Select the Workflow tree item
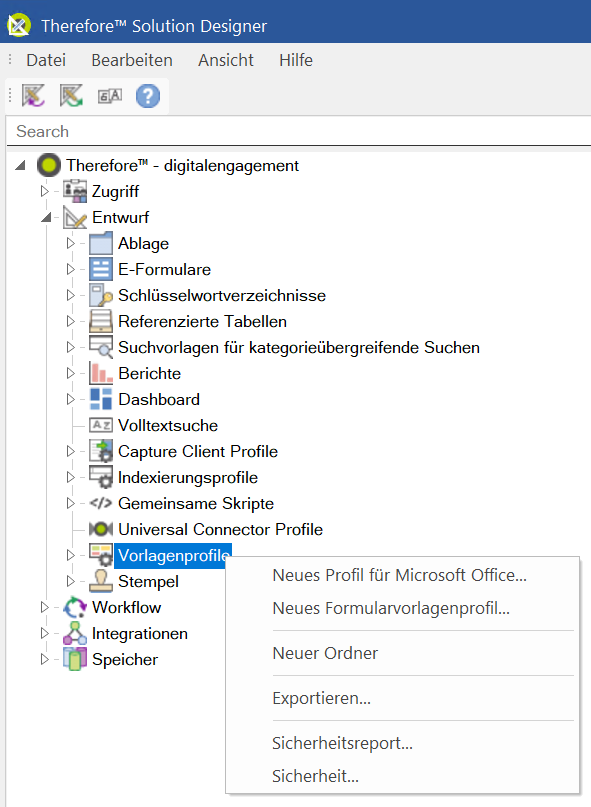 click(126, 607)
